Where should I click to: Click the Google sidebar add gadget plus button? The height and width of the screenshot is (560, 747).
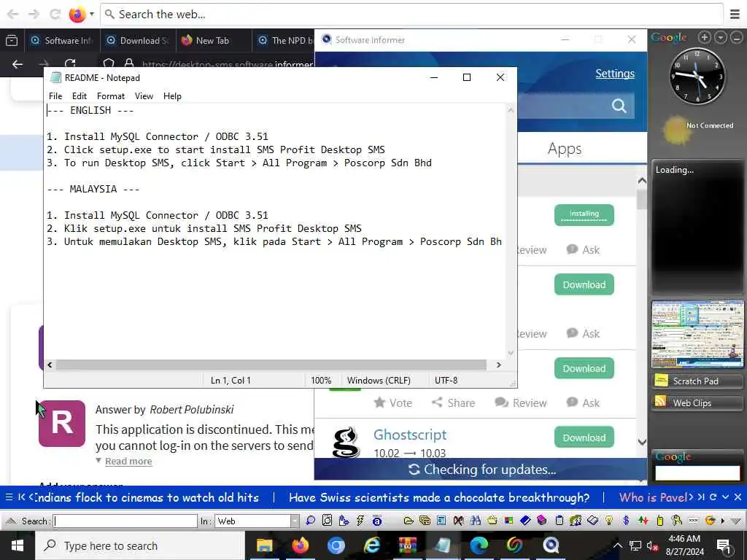704,37
